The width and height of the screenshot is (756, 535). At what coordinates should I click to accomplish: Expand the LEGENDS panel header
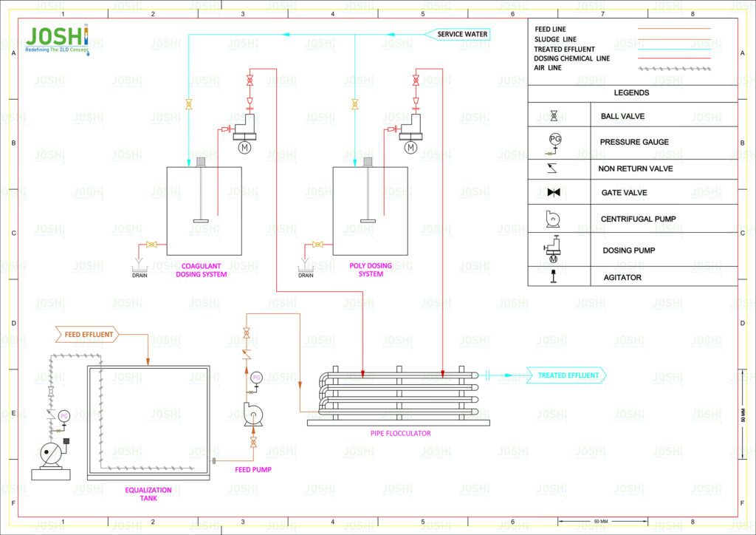point(632,93)
